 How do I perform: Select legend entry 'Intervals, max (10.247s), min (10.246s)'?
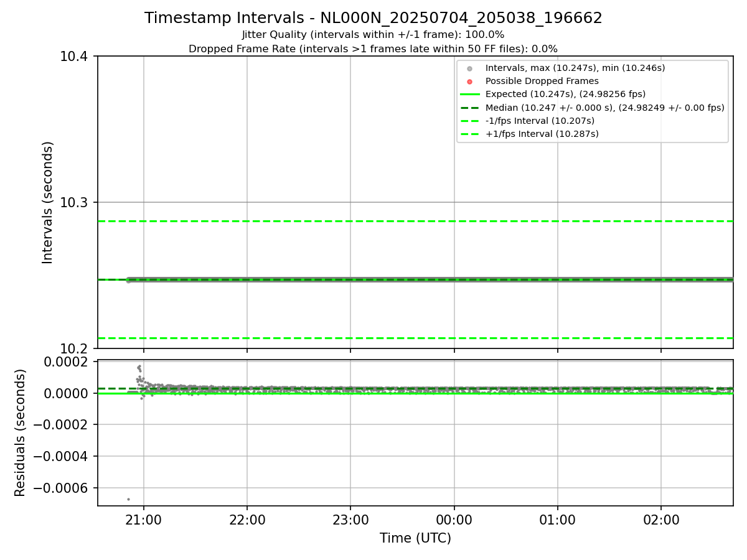tap(575, 68)
